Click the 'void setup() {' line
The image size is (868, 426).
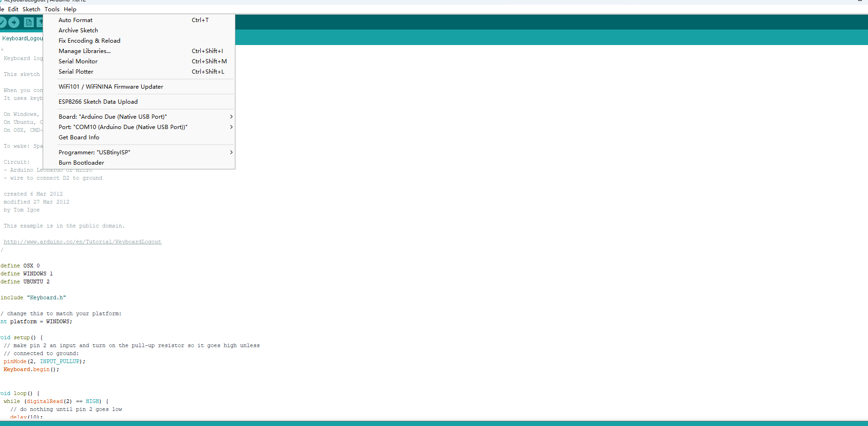pos(22,337)
